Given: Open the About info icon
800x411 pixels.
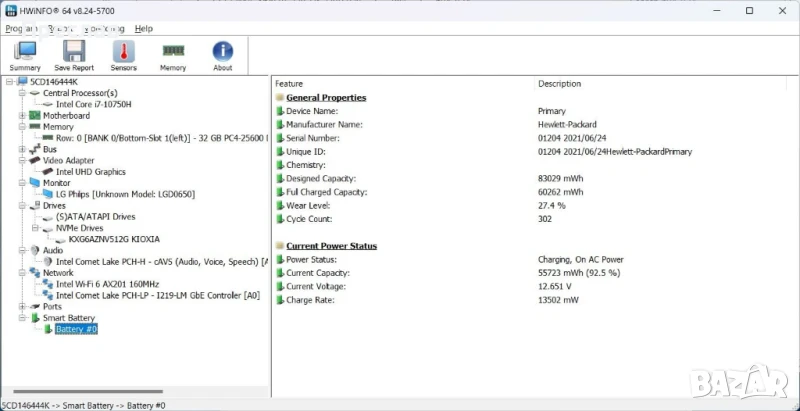Looking at the screenshot, I should [x=222, y=54].
